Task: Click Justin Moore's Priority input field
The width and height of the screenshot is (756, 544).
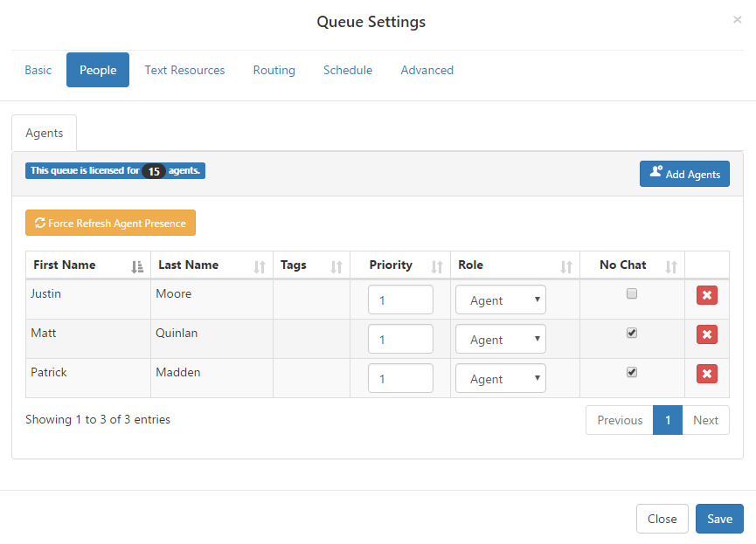Action: pyautogui.click(x=400, y=300)
